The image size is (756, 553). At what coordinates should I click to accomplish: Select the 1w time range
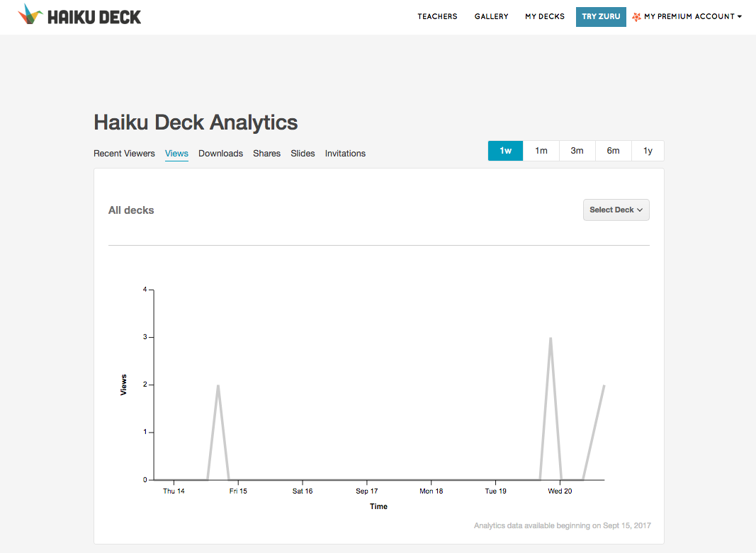click(505, 151)
